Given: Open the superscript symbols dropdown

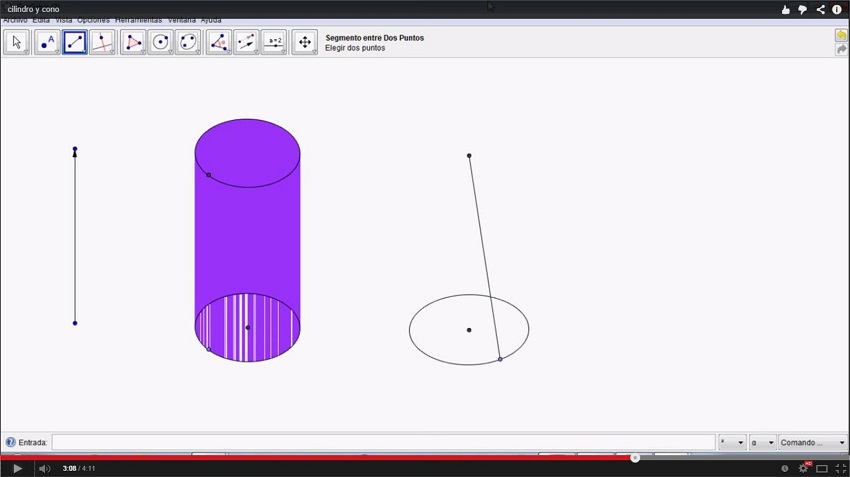Looking at the screenshot, I should pyautogui.click(x=732, y=442).
